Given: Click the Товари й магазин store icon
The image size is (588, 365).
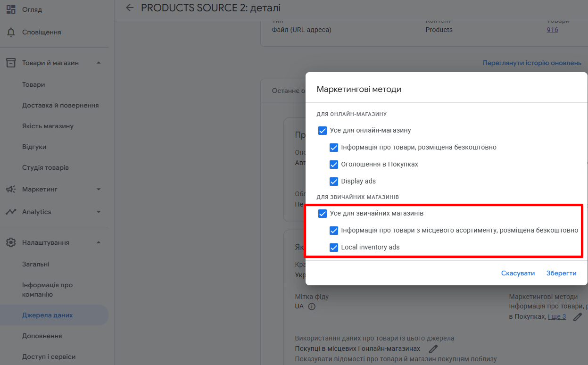Looking at the screenshot, I should point(11,63).
